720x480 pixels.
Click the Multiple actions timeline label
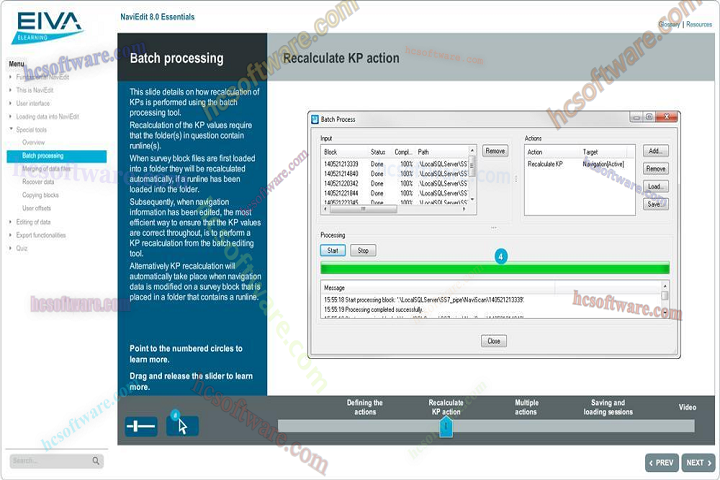pos(526,407)
